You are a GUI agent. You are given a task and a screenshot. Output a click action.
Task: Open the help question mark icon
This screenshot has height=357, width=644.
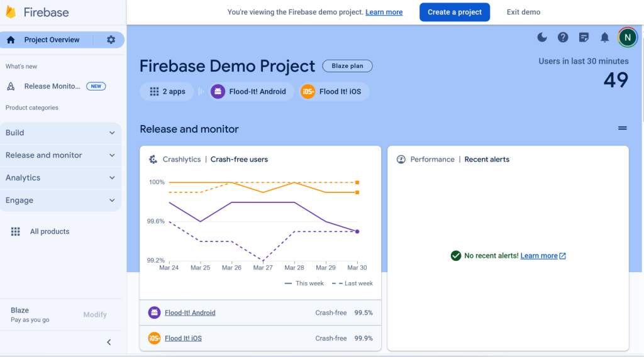(563, 38)
